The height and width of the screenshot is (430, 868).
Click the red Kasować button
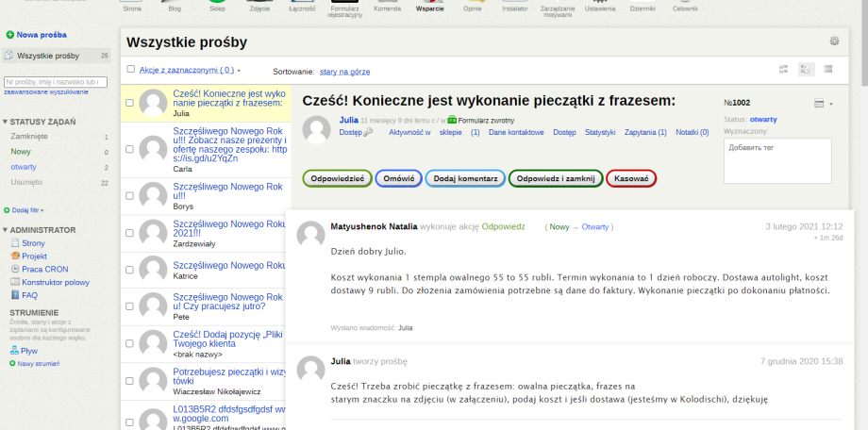click(631, 179)
